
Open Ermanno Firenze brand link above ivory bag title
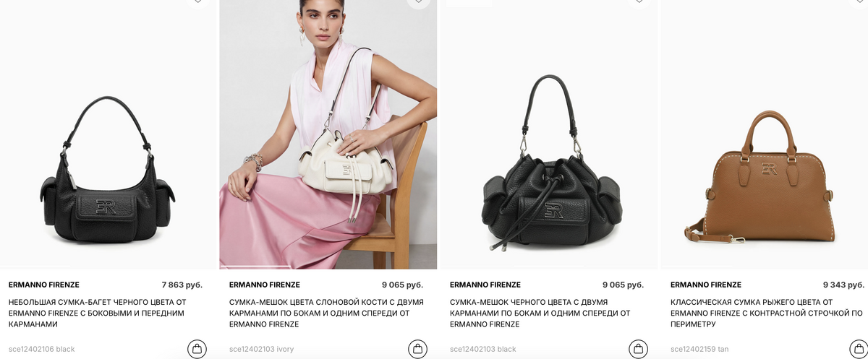(x=265, y=285)
